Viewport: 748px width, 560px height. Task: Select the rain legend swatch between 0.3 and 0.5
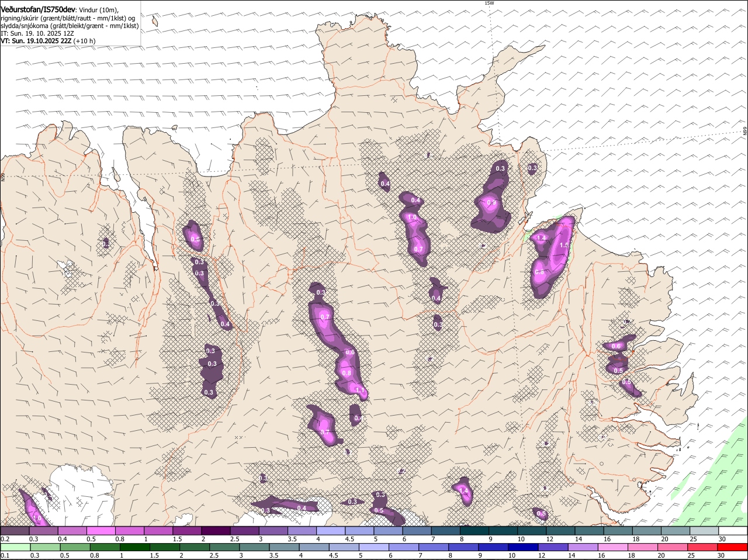[x=45, y=547]
